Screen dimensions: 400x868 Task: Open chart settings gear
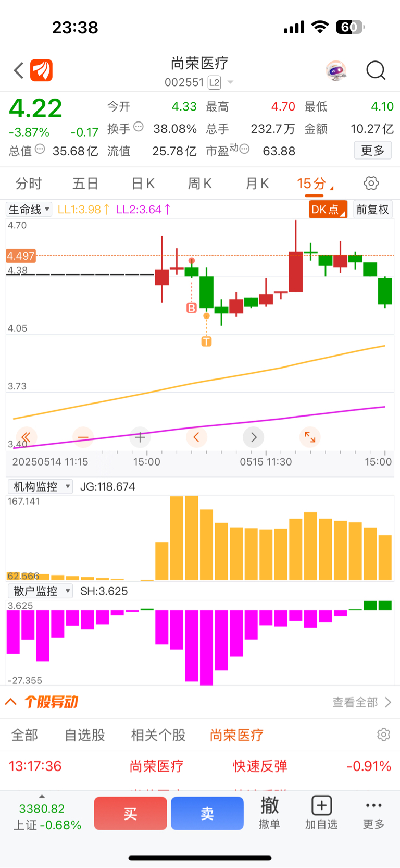371,184
